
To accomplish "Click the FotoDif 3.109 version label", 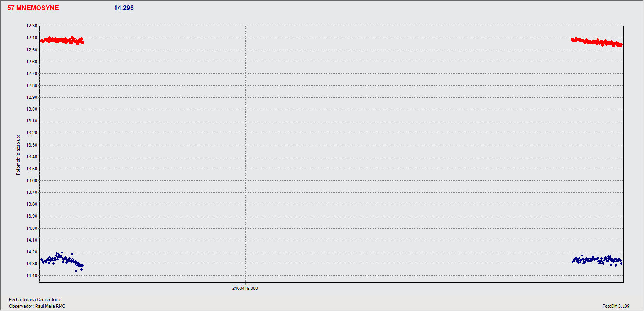I will tap(616, 307).
